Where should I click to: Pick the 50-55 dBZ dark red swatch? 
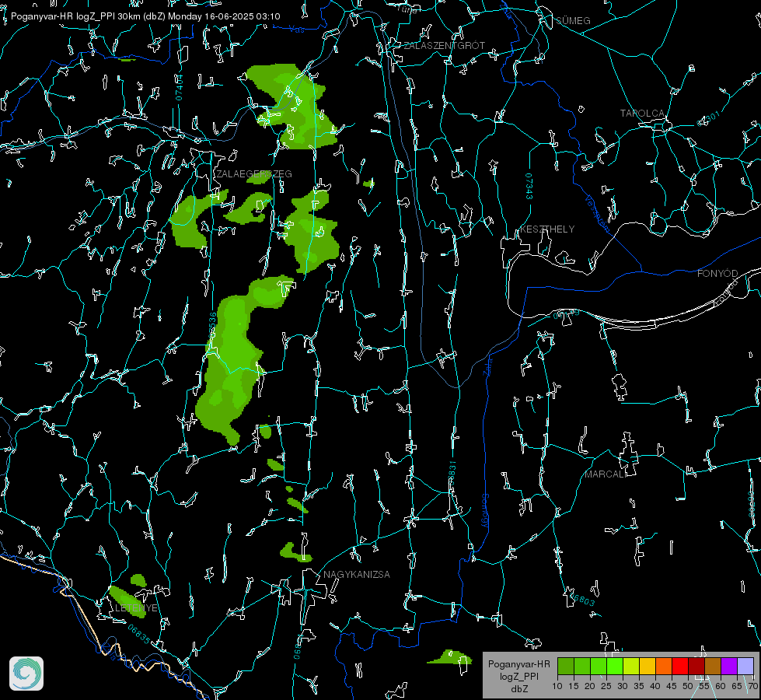(696, 666)
